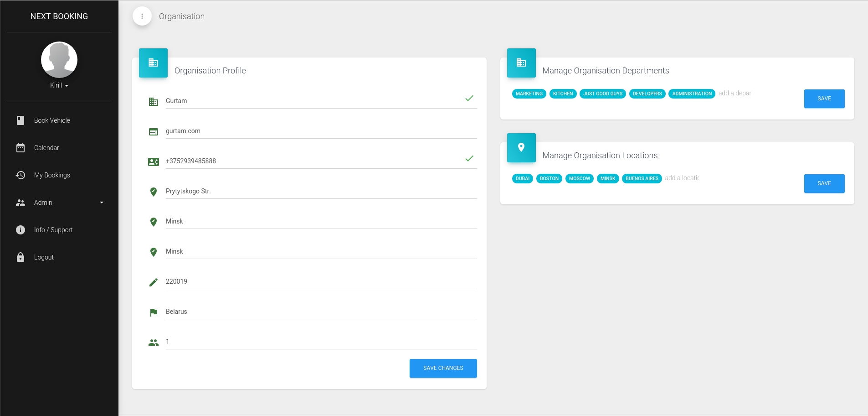Open the options menu beside Organisation title
The width and height of the screenshot is (868, 416).
pyautogui.click(x=143, y=16)
